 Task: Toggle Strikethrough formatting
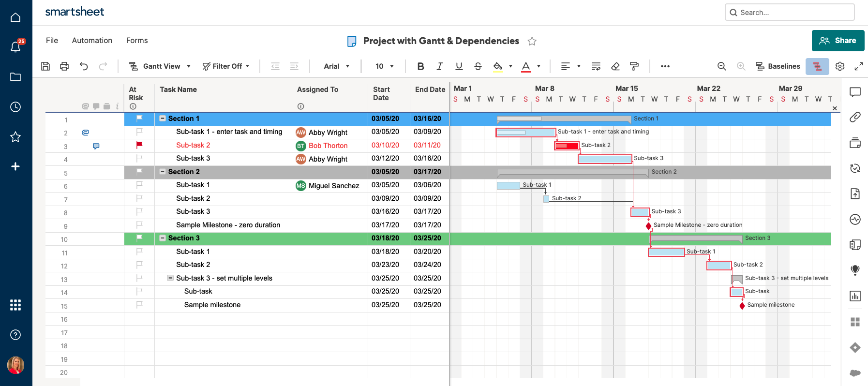point(478,66)
